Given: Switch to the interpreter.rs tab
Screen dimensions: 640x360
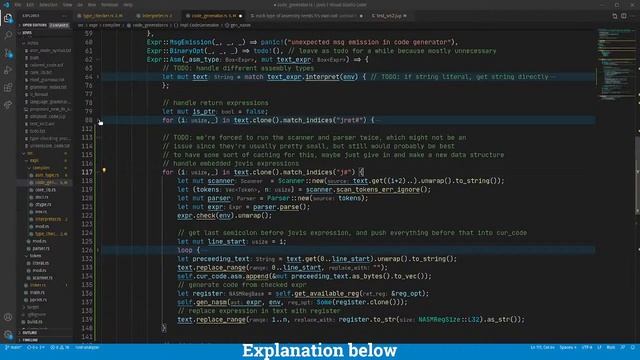Looking at the screenshot, I should 157,16.
